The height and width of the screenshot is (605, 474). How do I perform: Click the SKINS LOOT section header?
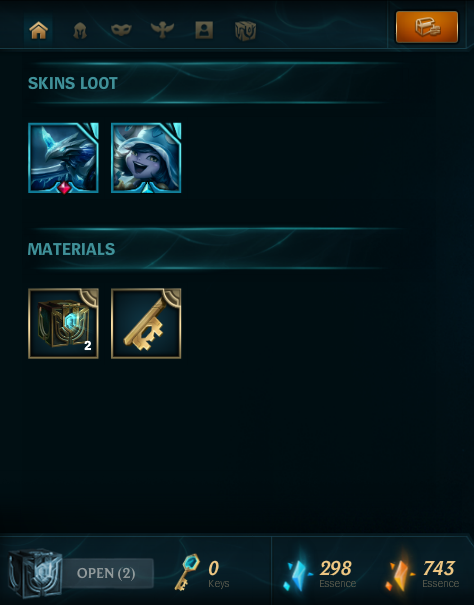click(73, 83)
